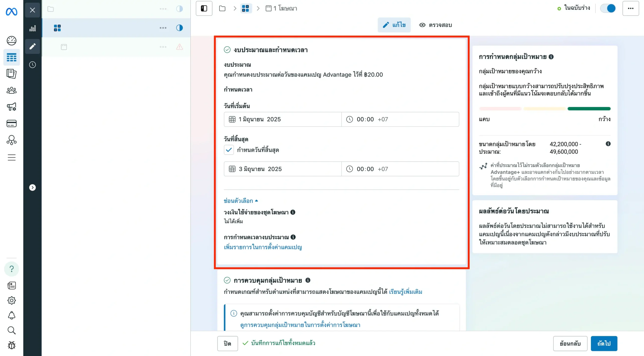The width and height of the screenshot is (644, 356).
Task: Open the top-right more options menu
Action: coord(630,8)
